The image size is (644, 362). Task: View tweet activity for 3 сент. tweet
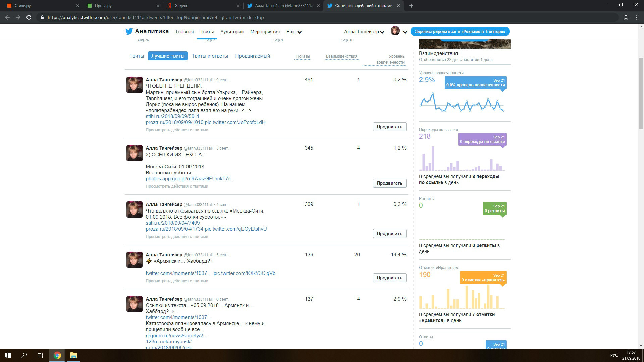pos(177,186)
